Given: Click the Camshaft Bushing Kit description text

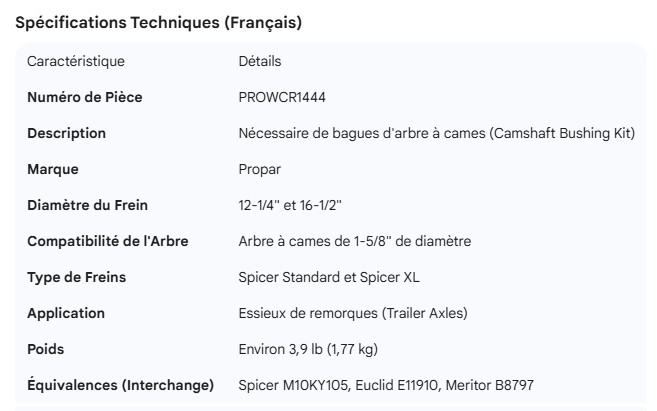Looking at the screenshot, I should coord(437,134).
